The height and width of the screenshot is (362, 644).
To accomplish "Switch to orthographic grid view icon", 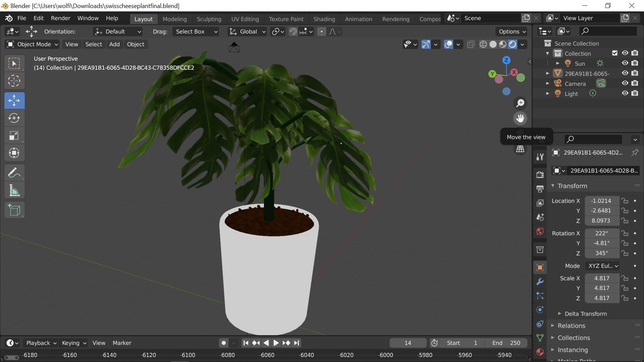I will coord(520,149).
